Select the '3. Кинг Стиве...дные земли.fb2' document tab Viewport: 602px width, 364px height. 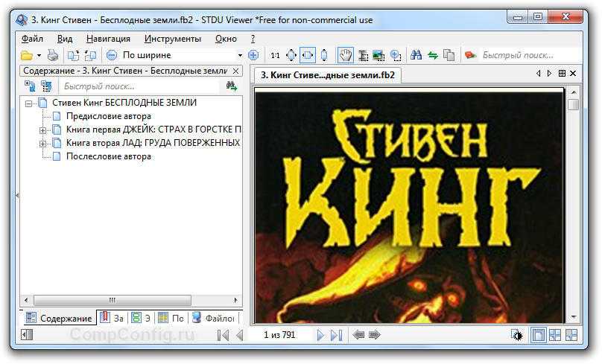click(328, 75)
